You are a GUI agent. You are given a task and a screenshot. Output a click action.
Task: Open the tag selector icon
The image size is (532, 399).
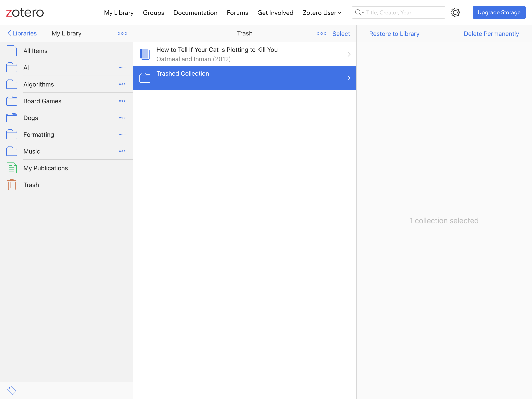pyautogui.click(x=11, y=390)
